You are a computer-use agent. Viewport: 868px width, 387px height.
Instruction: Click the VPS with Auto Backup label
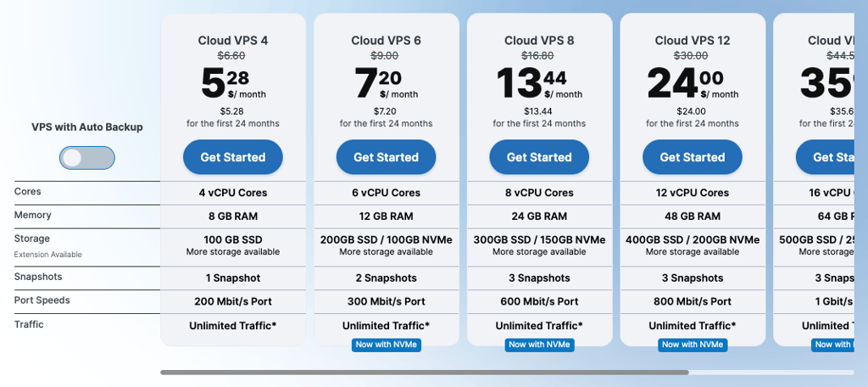87,127
